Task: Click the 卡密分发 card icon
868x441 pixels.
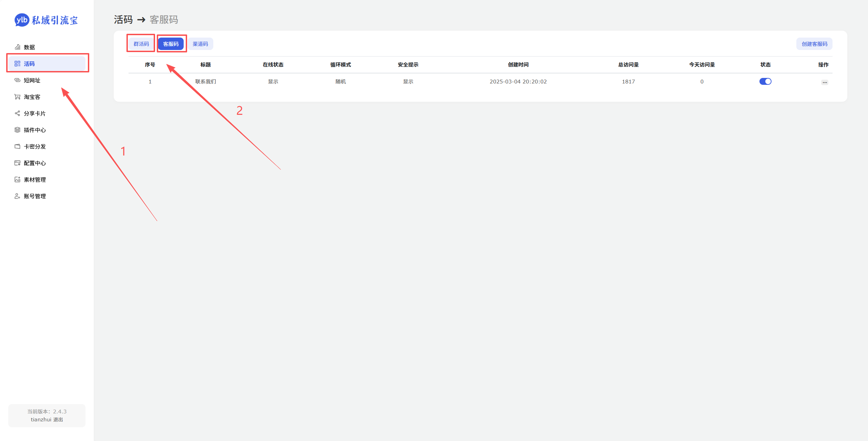Action: coord(17,147)
